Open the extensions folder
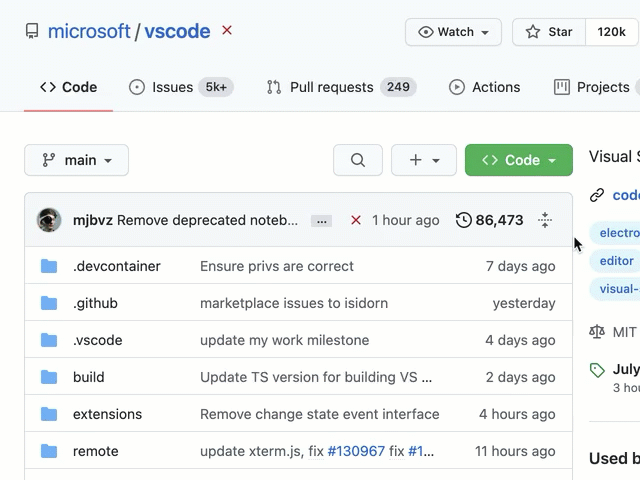The image size is (640, 480). click(107, 414)
